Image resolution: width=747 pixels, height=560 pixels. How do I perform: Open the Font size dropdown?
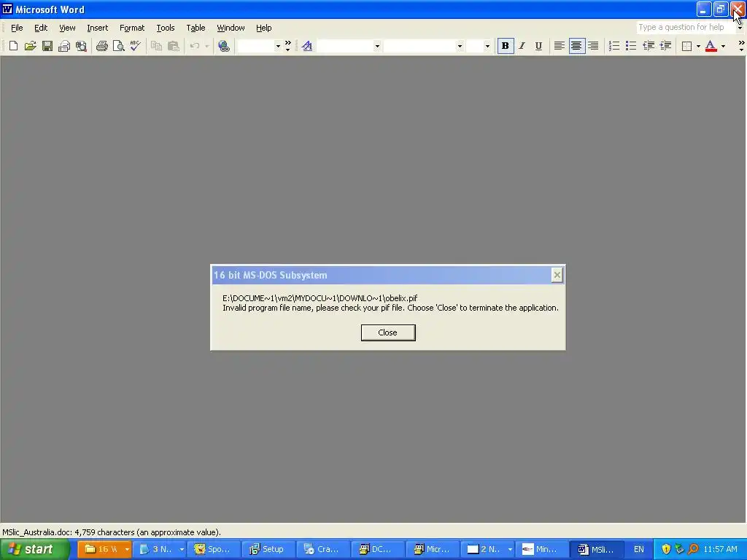point(487,46)
